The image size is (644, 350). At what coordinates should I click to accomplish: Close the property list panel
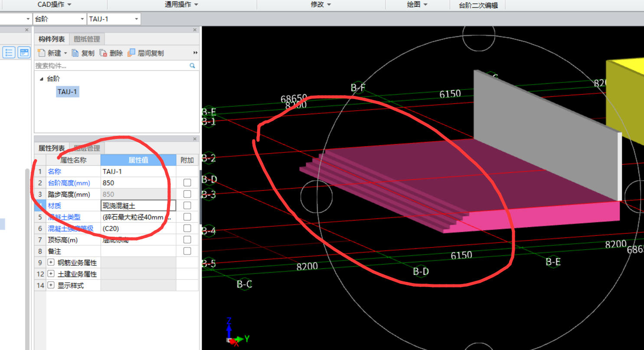[x=195, y=139]
